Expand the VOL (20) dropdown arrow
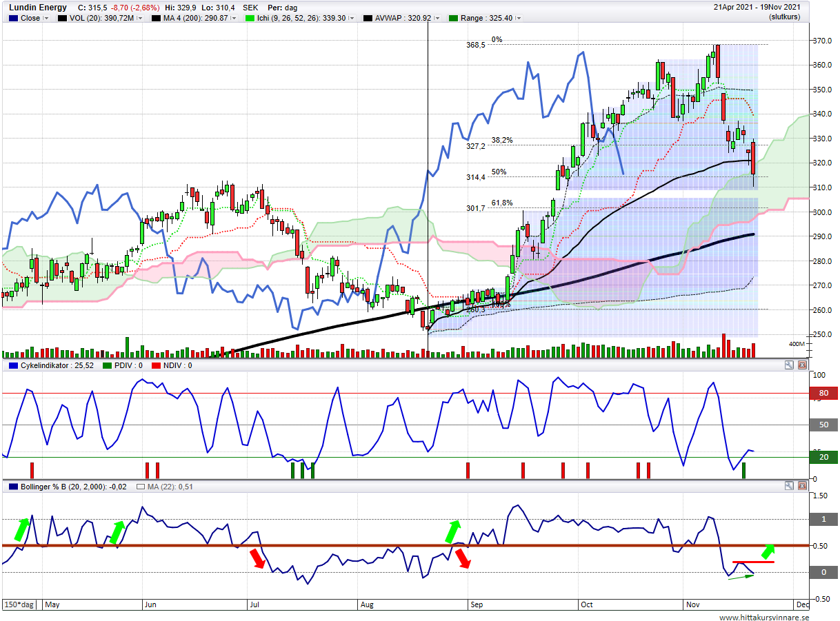The height and width of the screenshot is (621, 840). pyautogui.click(x=139, y=19)
